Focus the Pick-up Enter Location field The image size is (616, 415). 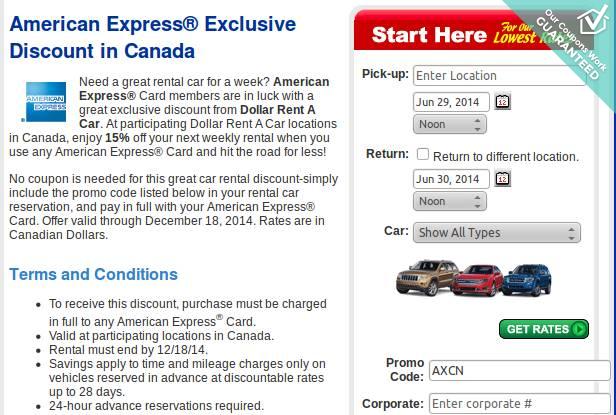500,75
